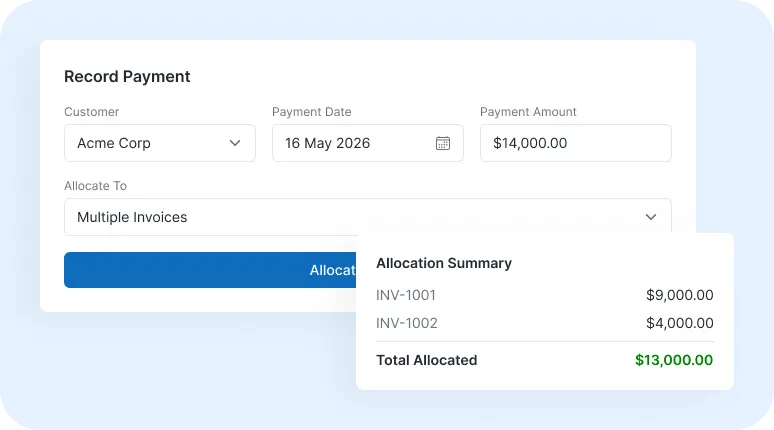
Task: Select the INV-1001 invoice row
Action: 544,295
